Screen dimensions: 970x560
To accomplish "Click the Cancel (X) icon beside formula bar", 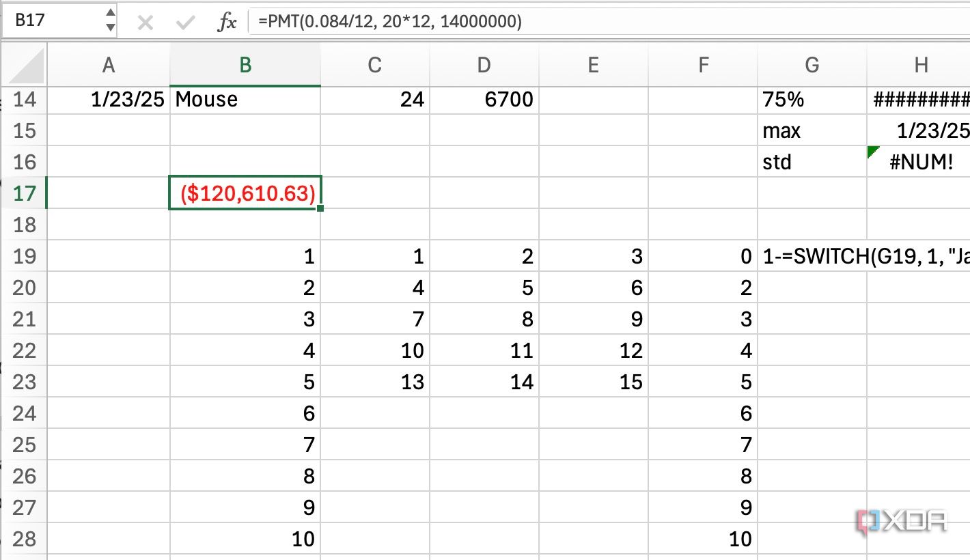I will 145,22.
